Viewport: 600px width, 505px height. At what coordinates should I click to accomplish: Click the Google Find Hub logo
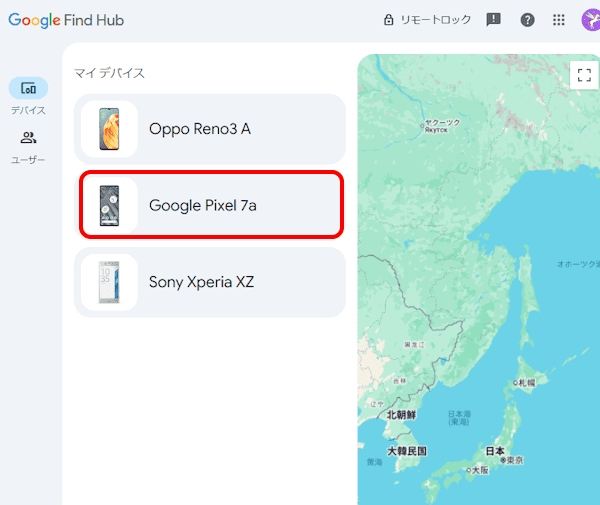coord(66,20)
